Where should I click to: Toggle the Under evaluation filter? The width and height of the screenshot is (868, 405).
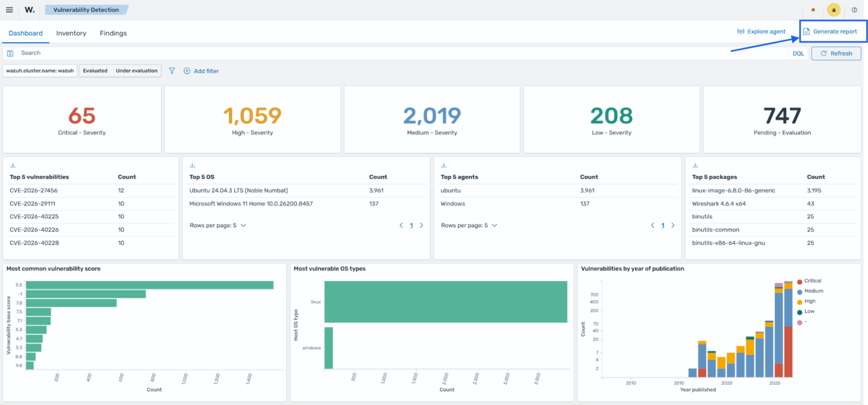[136, 70]
